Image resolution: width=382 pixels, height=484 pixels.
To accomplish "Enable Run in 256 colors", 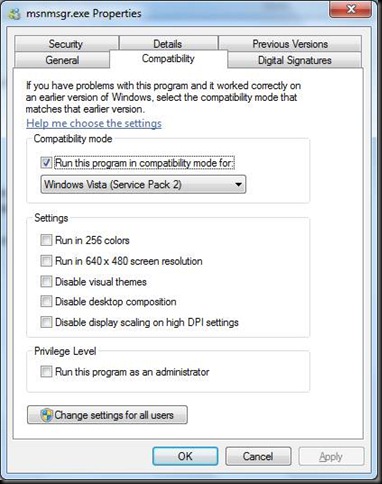I will click(46, 240).
